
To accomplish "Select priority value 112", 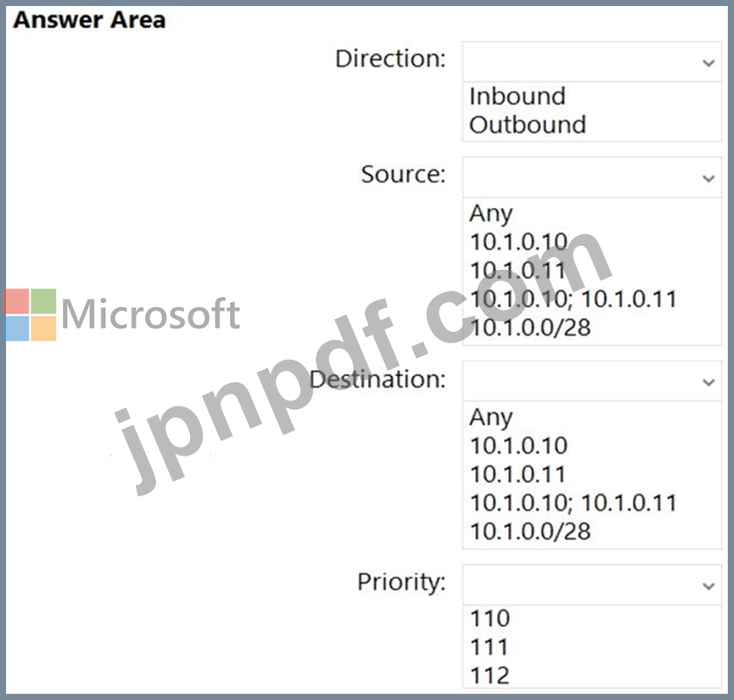I will 489,675.
